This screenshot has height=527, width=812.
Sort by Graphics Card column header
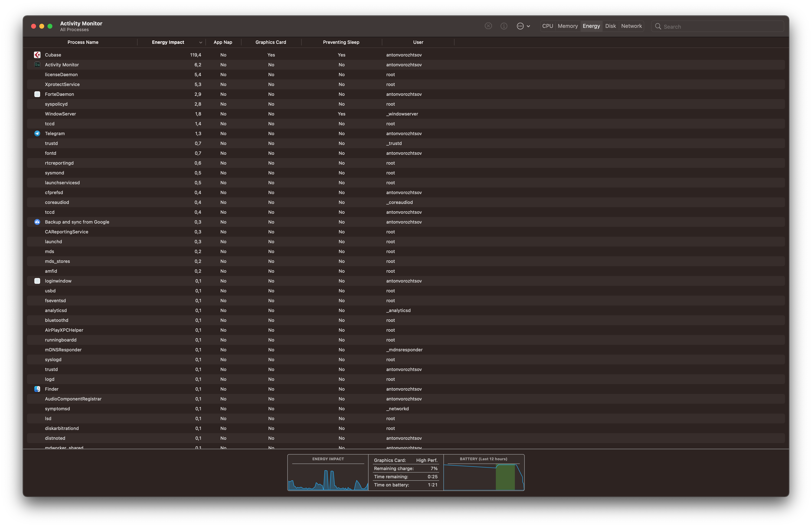tap(271, 42)
